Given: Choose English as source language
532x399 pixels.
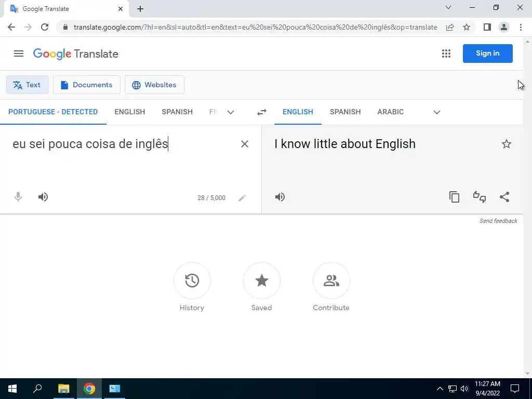Looking at the screenshot, I should 129,112.
